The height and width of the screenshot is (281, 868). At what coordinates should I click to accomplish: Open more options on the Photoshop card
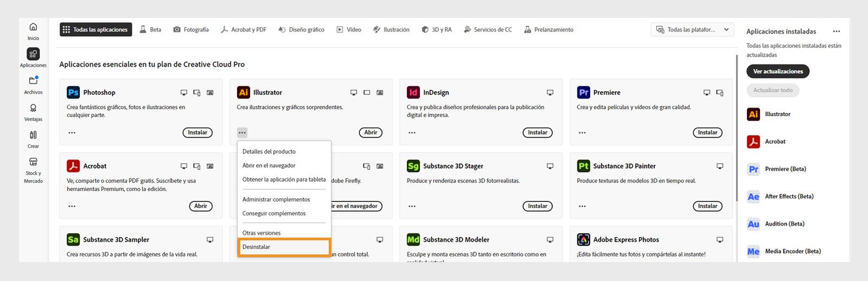click(x=72, y=132)
